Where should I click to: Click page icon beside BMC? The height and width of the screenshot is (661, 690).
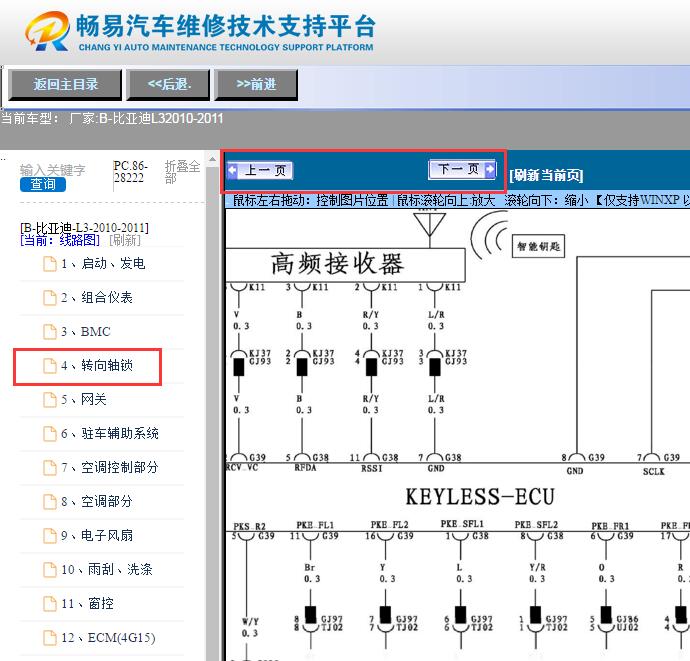50,332
